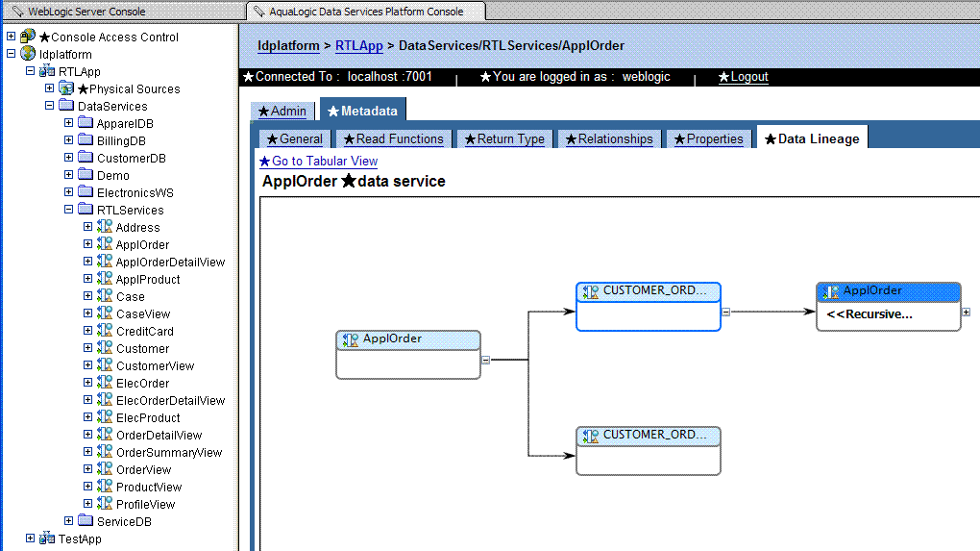Click the Physical Sources icon
The height and width of the screenshot is (551, 980).
[x=66, y=88]
